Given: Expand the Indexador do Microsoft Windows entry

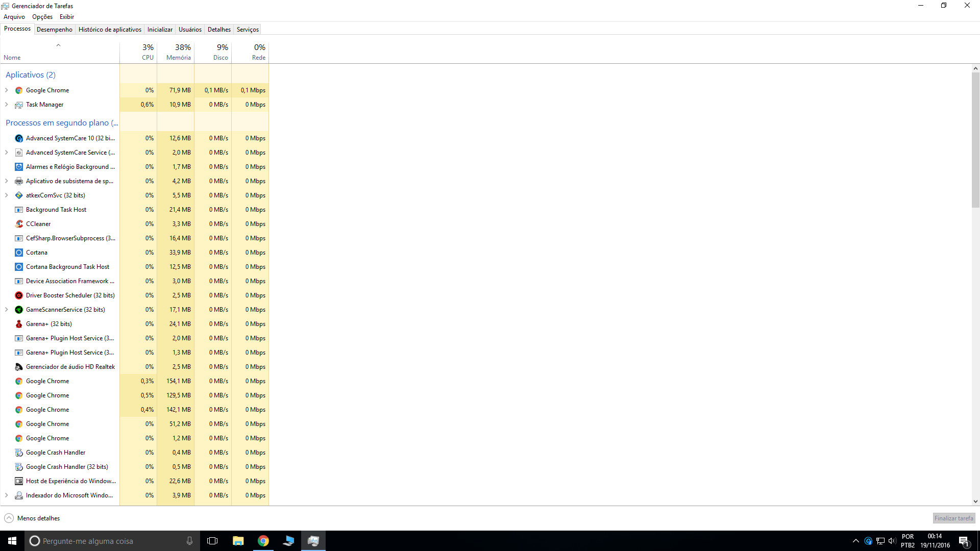Looking at the screenshot, I should click(x=7, y=495).
